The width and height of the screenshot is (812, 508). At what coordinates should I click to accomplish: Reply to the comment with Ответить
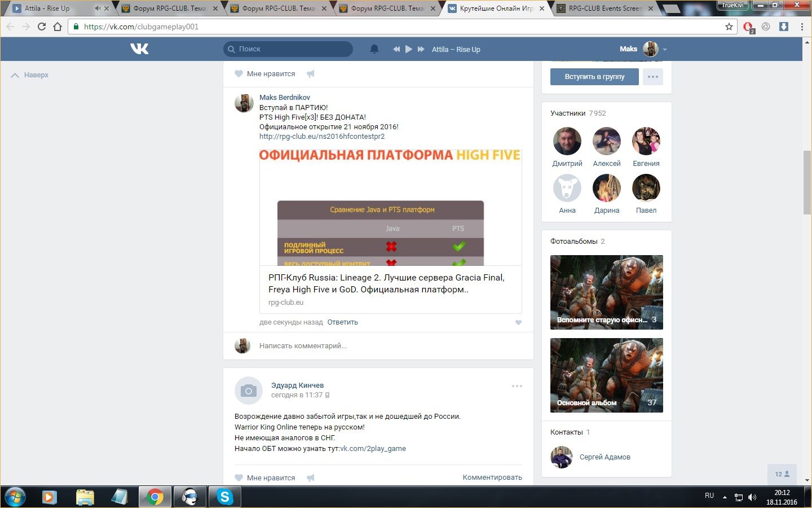coord(343,322)
